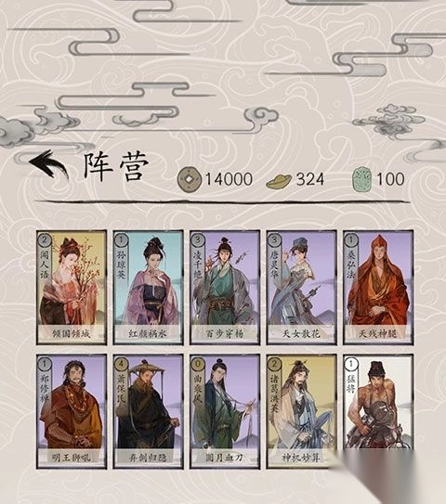Image resolution: width=446 pixels, height=504 pixels.
Task: Choose the 天女散花 character card
Action: point(302,288)
